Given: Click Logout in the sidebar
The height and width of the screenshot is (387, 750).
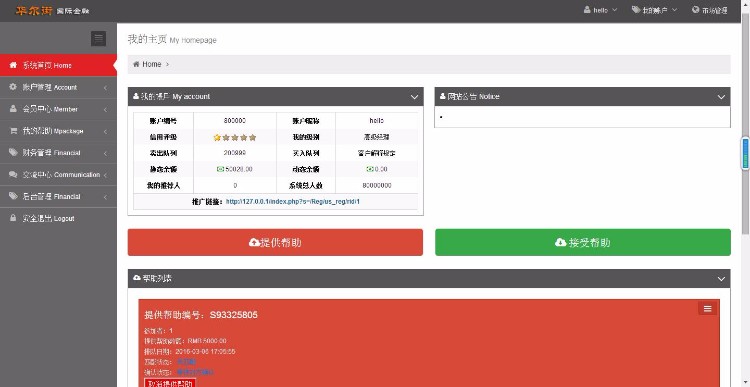Looking at the screenshot, I should coord(58,218).
